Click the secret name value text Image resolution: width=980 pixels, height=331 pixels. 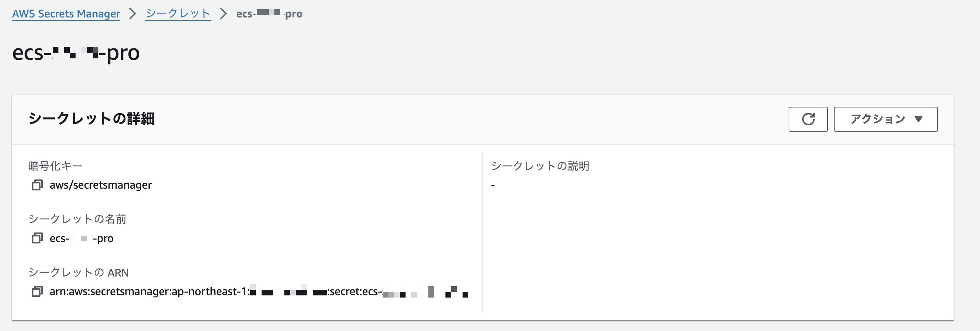click(81, 238)
